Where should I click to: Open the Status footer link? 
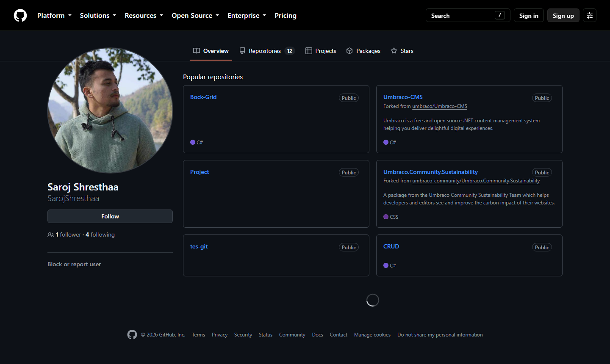tap(266, 335)
